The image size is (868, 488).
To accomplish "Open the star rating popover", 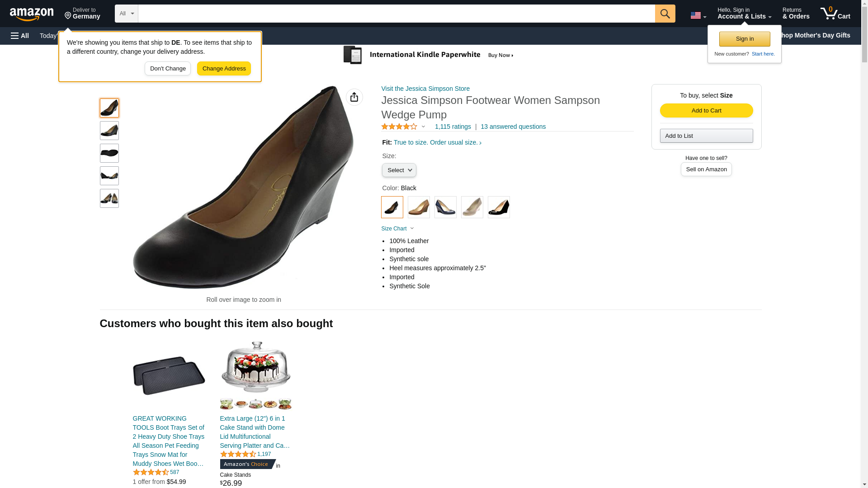I will tap(403, 127).
